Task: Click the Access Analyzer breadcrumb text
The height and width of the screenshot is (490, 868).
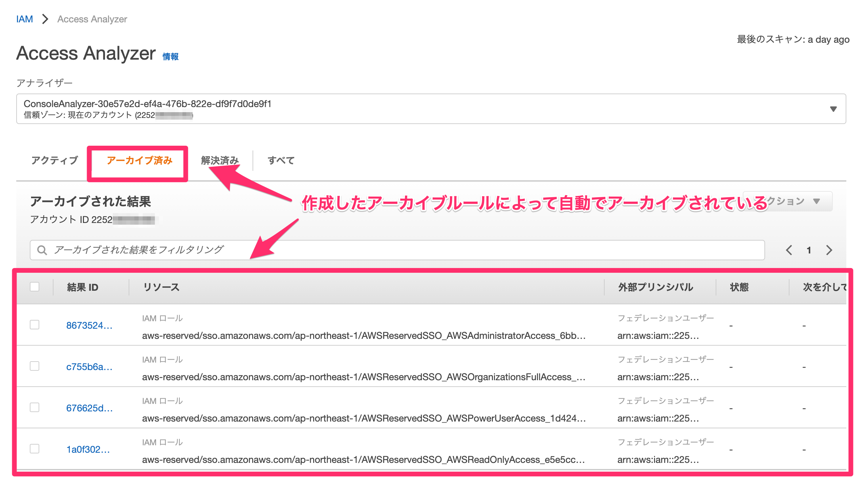Action: coord(92,19)
